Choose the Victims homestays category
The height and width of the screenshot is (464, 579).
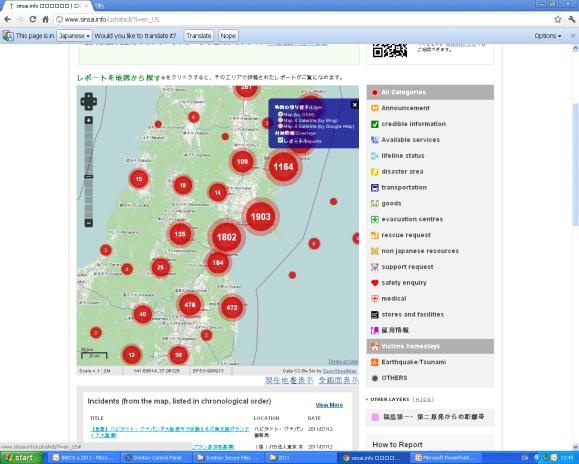(x=430, y=346)
